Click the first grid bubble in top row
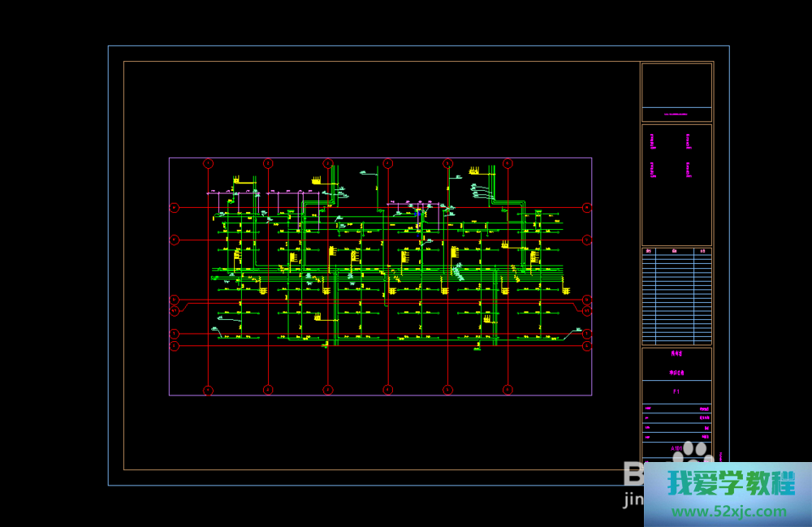The height and width of the screenshot is (527, 812). point(208,163)
